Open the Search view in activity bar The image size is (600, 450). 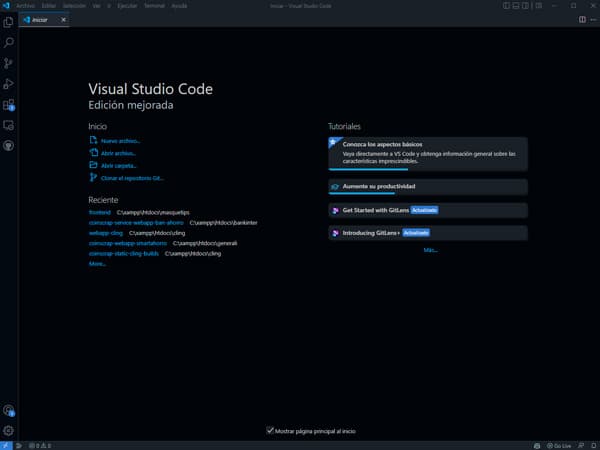[x=8, y=42]
